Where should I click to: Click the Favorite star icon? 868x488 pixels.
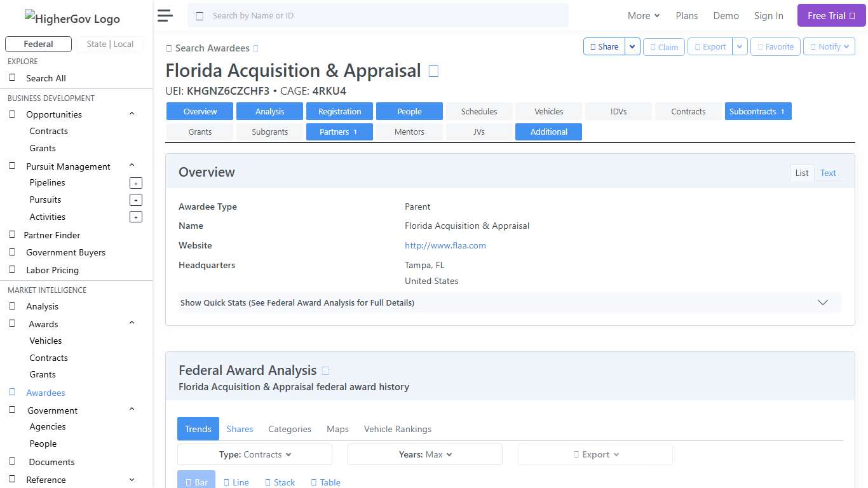[x=775, y=46]
